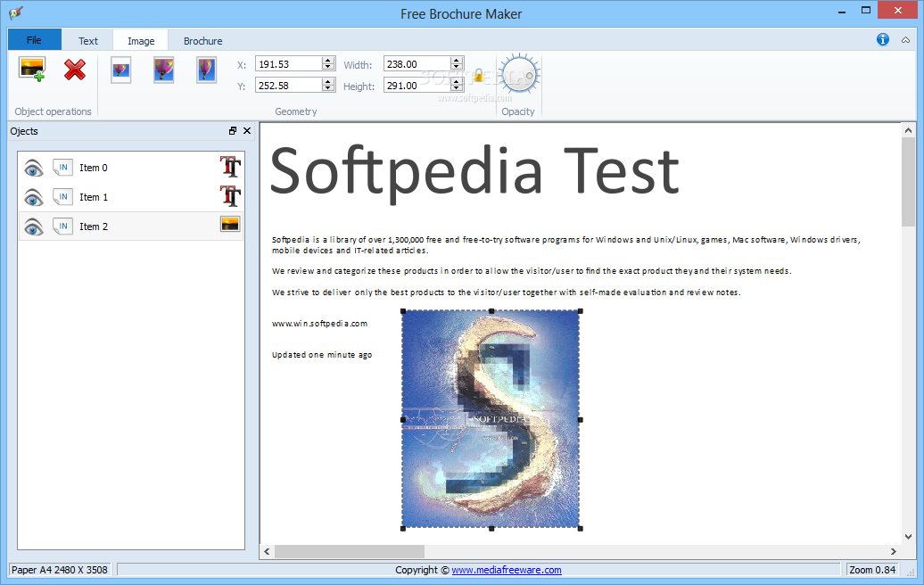The image size is (924, 585).
Task: Click the 'Updated one minute ago' text
Action: (x=322, y=355)
